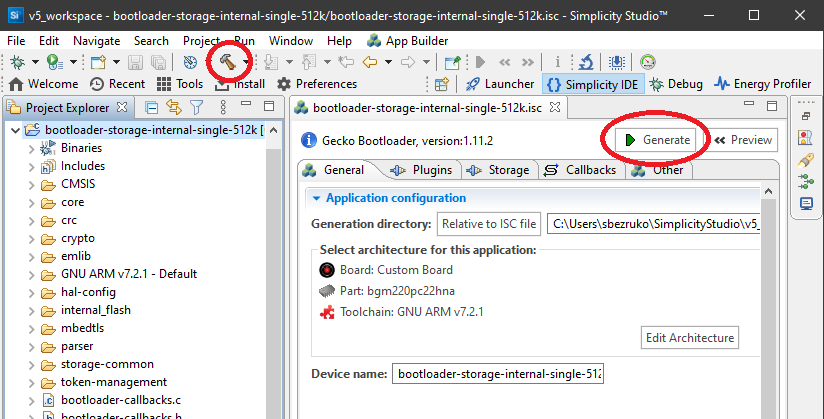Collapse all using Project Explorer collapse icon
Viewport: 824px width, 419px height.
(151, 107)
